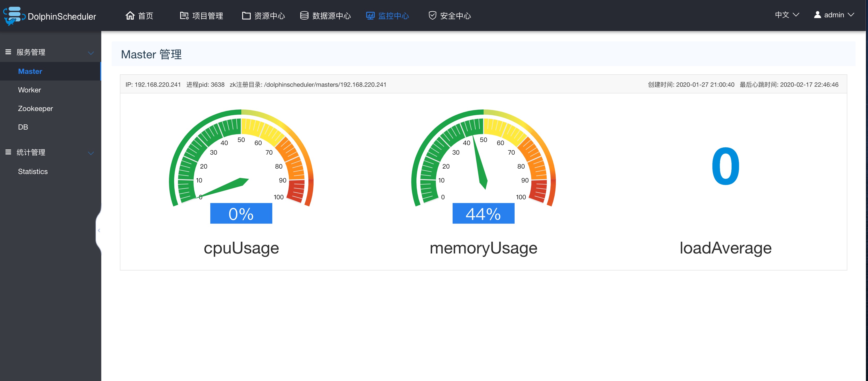The image size is (868, 381).
Task: Click the 进程pid: 3638 text
Action: pyautogui.click(x=206, y=84)
